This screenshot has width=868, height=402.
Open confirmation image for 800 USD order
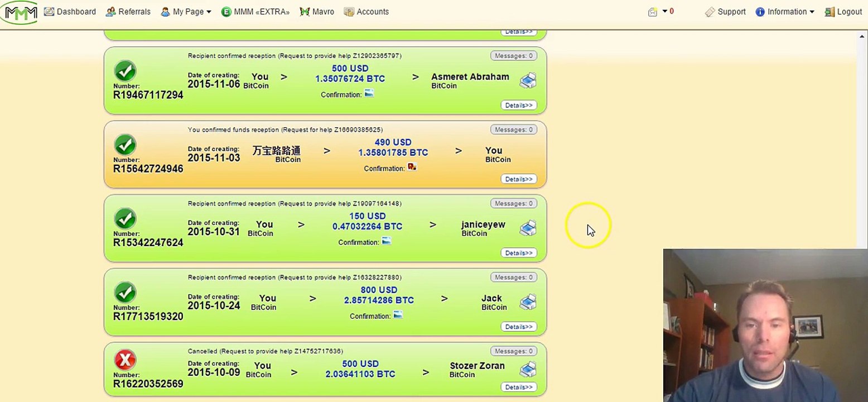tap(398, 315)
